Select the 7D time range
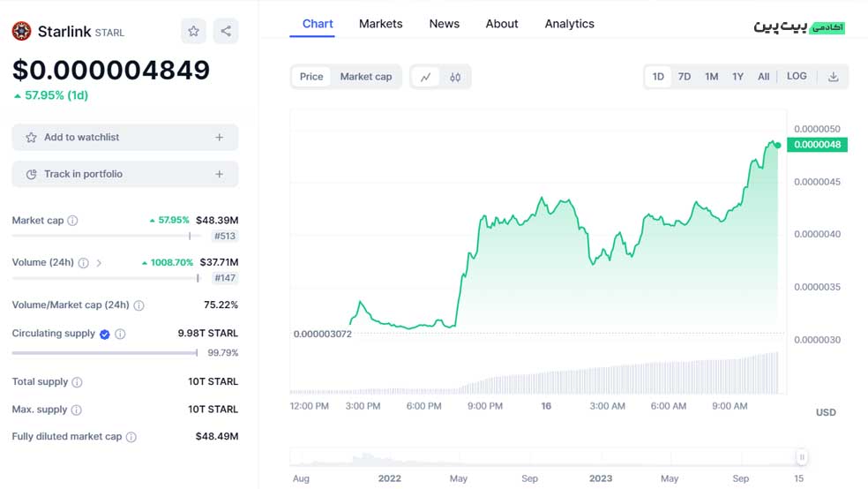 coord(684,77)
